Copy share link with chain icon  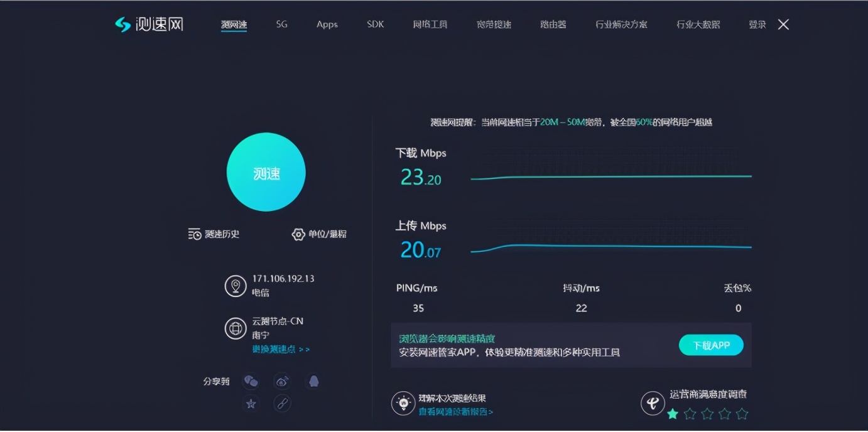pos(282,403)
